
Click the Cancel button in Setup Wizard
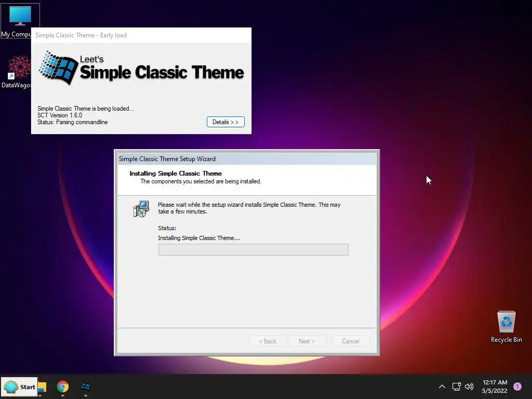(351, 341)
